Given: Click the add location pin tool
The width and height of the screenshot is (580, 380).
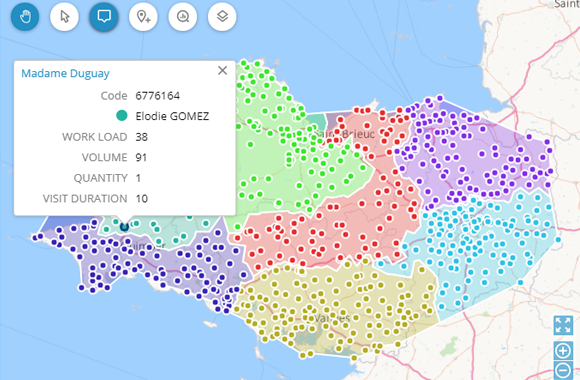Looking at the screenshot, I should pyautogui.click(x=143, y=17).
